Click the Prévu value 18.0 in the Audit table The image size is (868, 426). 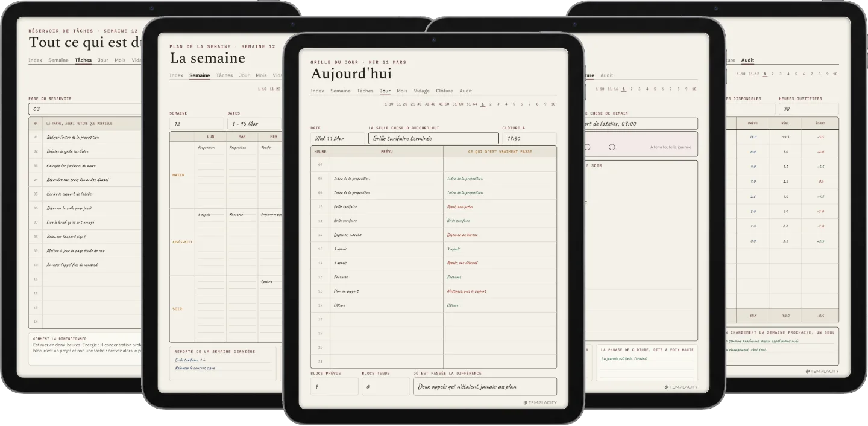click(752, 137)
